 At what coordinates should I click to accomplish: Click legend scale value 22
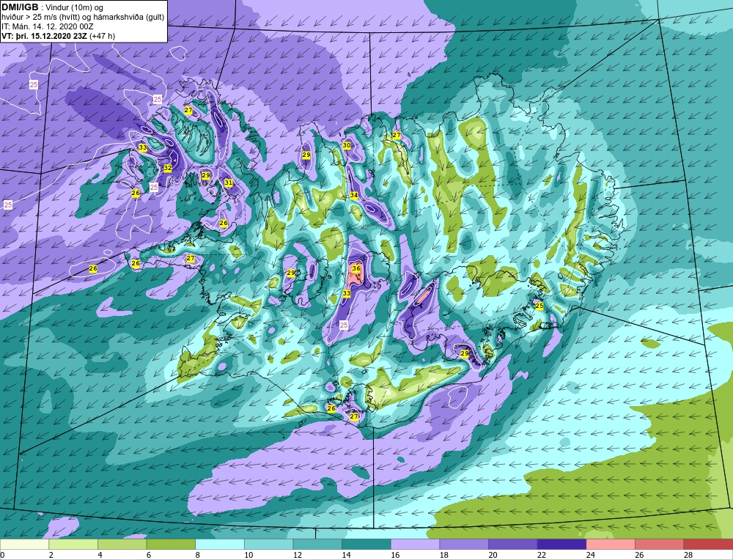pyautogui.click(x=542, y=555)
